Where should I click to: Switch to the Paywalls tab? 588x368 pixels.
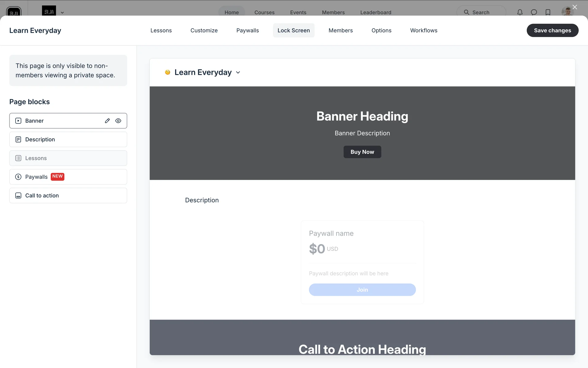(x=247, y=30)
